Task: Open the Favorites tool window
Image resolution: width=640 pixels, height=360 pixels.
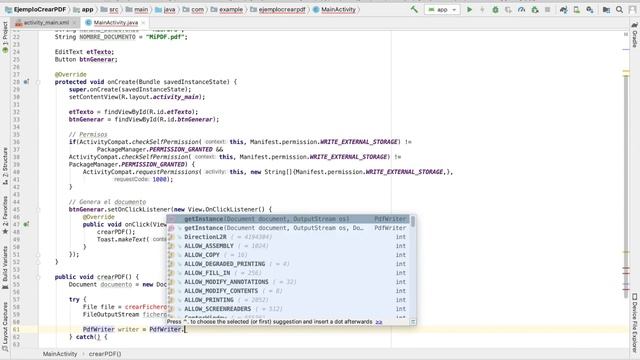Action: pos(5,215)
